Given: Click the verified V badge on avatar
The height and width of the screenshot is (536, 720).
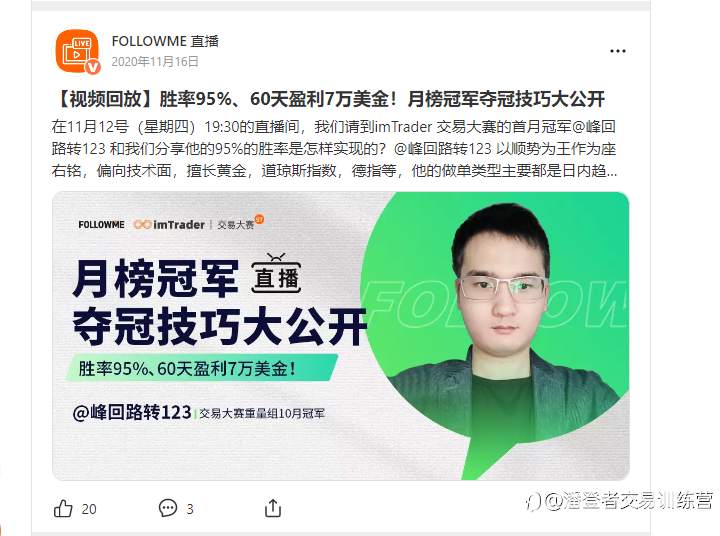Looking at the screenshot, I should [93, 67].
